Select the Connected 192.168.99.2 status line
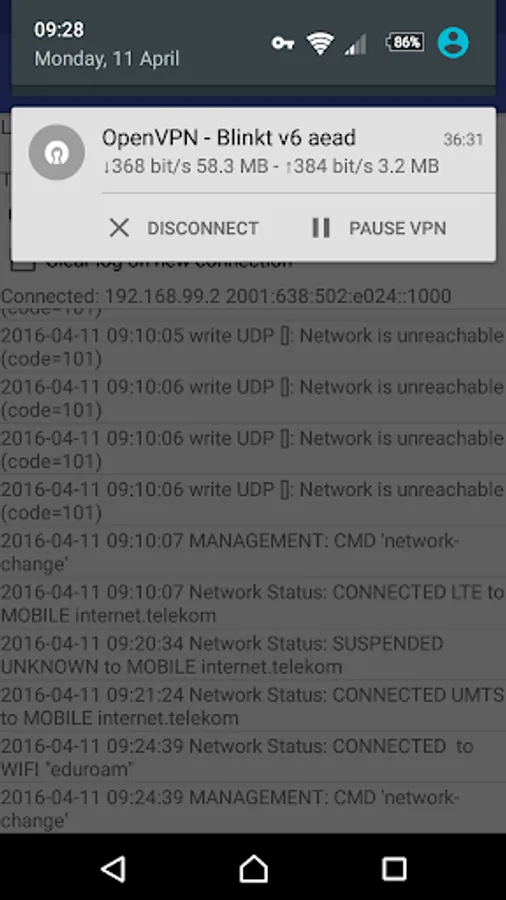Screen dimensions: 506x900 tap(226, 296)
